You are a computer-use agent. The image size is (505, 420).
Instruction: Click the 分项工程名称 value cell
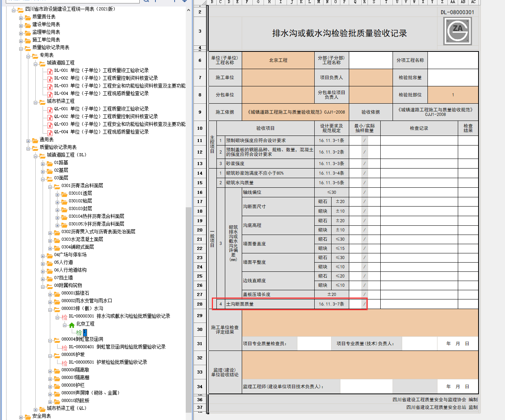coord(453,60)
